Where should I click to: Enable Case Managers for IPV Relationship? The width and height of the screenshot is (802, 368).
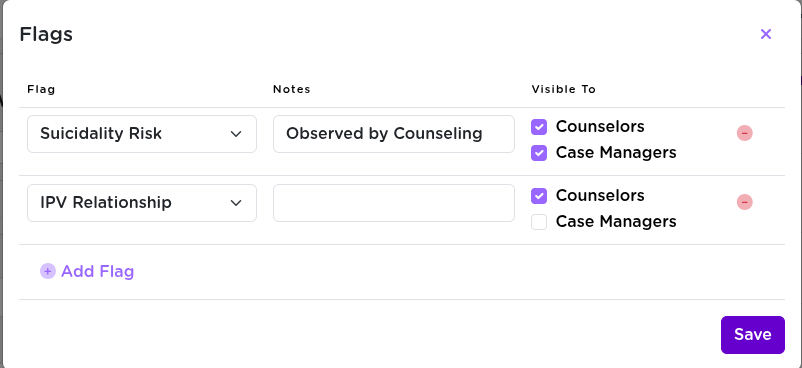tap(539, 222)
